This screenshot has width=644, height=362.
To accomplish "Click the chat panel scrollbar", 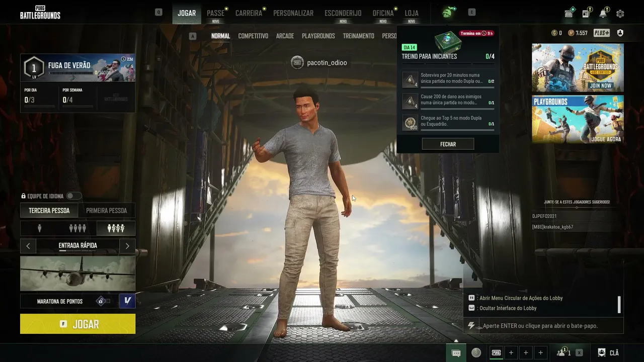I will 619,304.
